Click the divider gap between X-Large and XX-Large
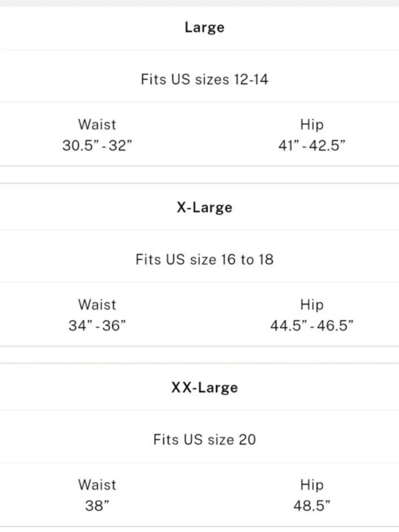The image size is (399, 532). (x=199, y=355)
